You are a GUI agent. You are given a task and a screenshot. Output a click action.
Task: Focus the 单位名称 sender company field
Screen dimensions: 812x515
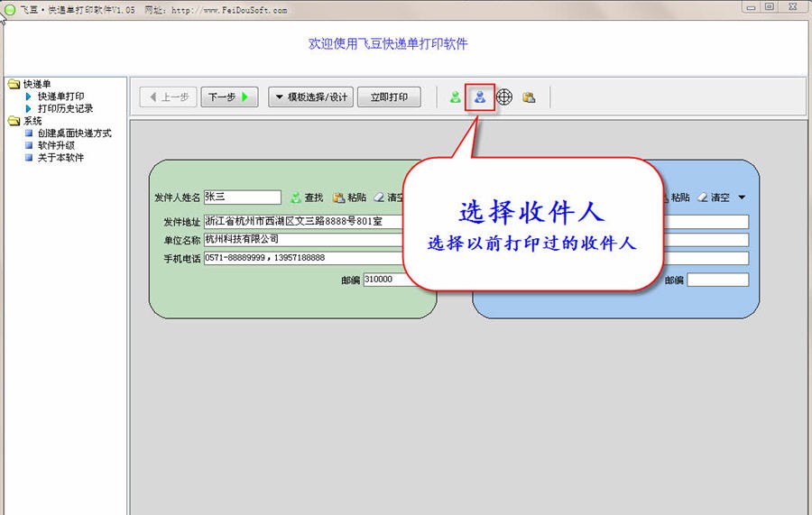click(x=305, y=240)
